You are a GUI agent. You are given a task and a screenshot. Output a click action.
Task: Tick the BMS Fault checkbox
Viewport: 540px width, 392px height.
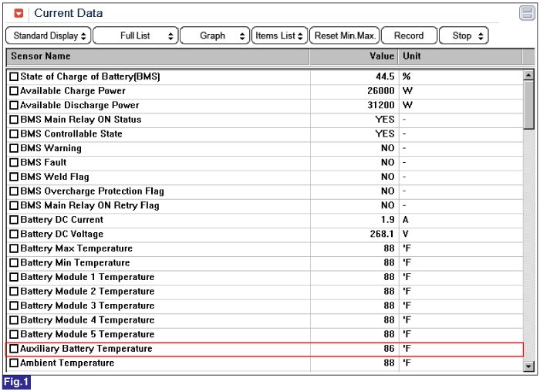click(14, 163)
